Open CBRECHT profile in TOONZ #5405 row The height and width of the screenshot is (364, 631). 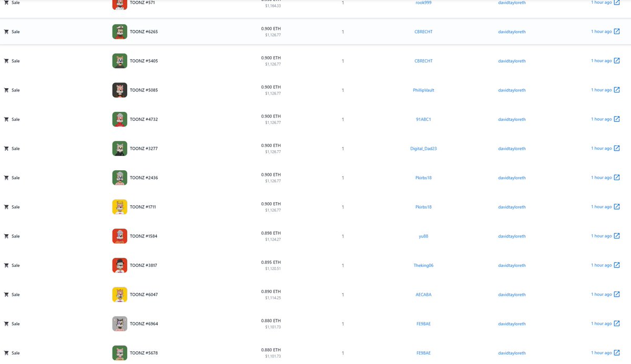coord(423,61)
